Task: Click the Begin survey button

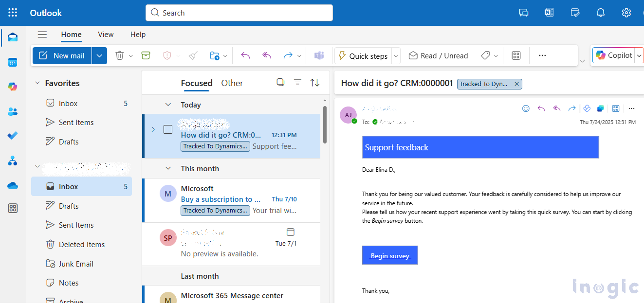Action: click(x=390, y=255)
